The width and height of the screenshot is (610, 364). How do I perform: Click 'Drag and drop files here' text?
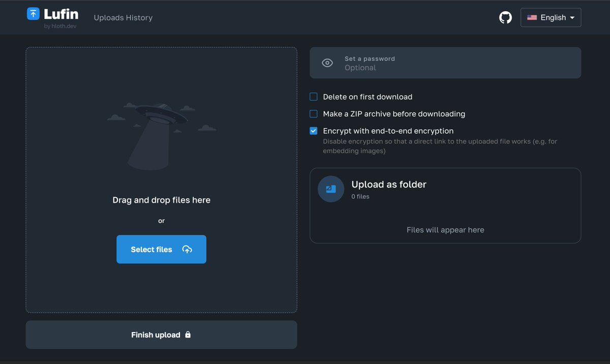(x=161, y=200)
